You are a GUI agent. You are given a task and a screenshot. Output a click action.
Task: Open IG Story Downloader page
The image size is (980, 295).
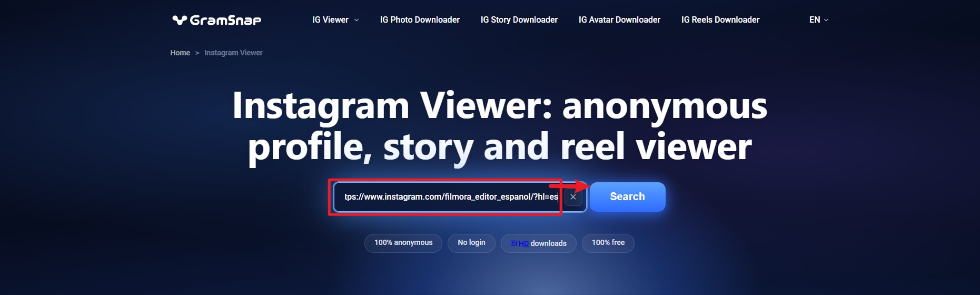(x=519, y=19)
